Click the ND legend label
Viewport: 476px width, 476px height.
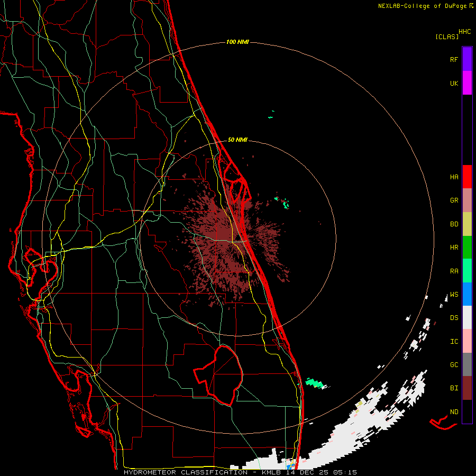pyautogui.click(x=454, y=412)
